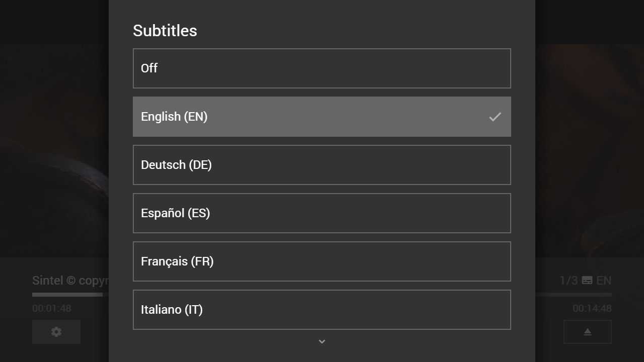Viewport: 644px width, 362px height.
Task: Click the elapsed time 00:01:48
Action: [x=52, y=308]
